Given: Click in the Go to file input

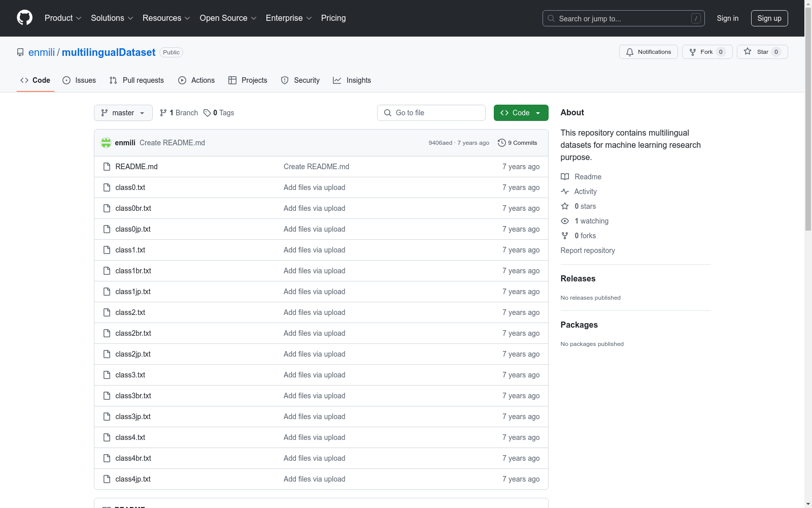Looking at the screenshot, I should pos(431,113).
